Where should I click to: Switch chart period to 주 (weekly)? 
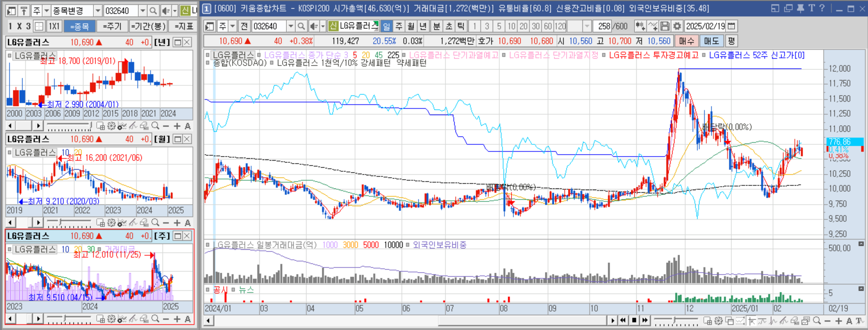(x=399, y=26)
